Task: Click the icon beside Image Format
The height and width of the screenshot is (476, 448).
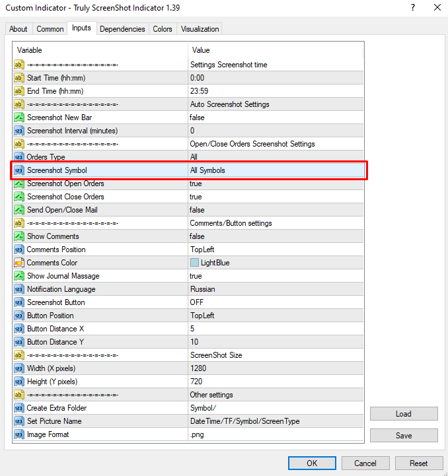Action: [19, 434]
